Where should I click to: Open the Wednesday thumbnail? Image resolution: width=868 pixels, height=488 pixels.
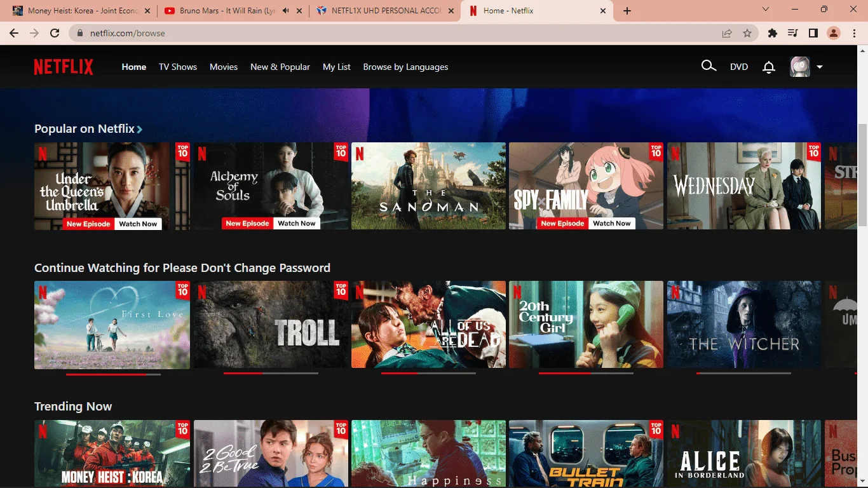point(744,186)
